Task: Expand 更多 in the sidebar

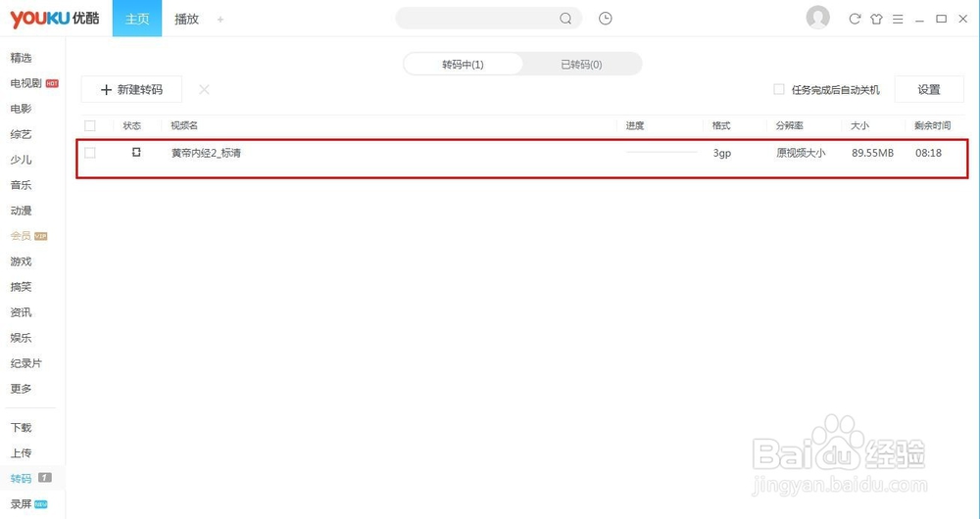Action: click(x=21, y=389)
